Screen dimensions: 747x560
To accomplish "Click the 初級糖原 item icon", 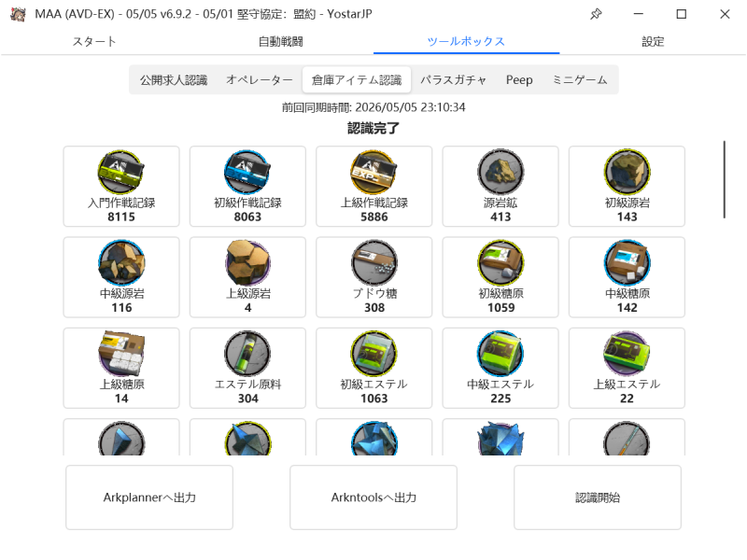I will pyautogui.click(x=500, y=263).
